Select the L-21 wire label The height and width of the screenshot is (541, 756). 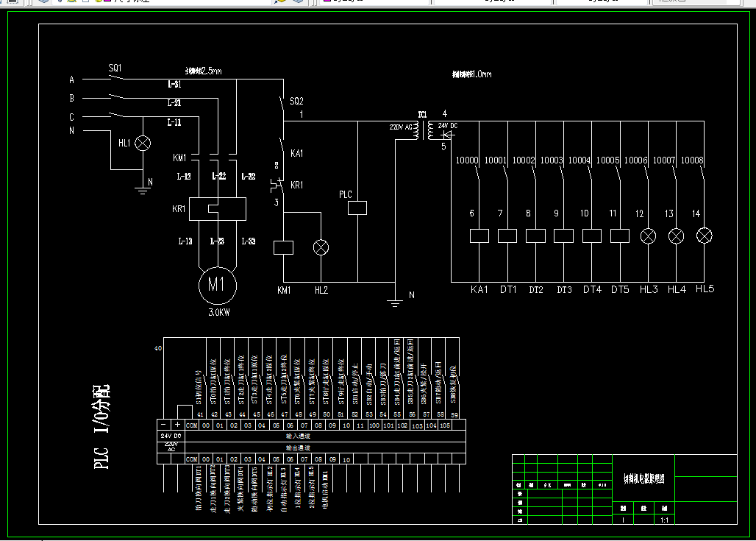(x=174, y=103)
